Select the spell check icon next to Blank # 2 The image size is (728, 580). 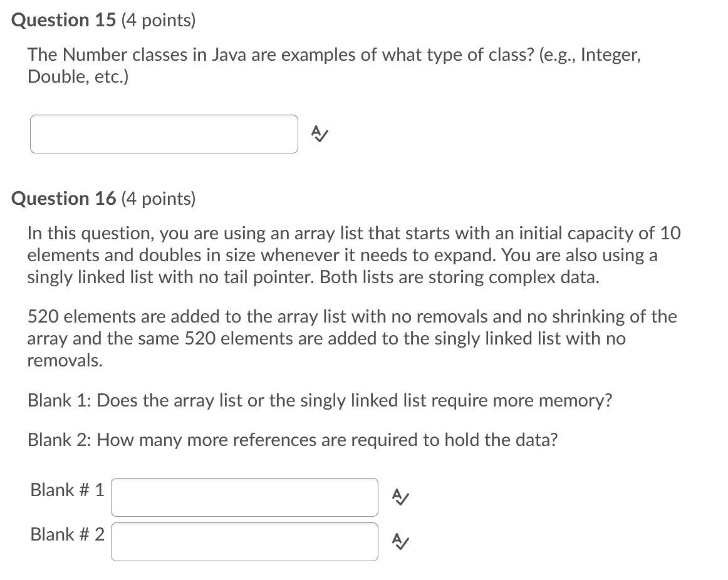399,541
